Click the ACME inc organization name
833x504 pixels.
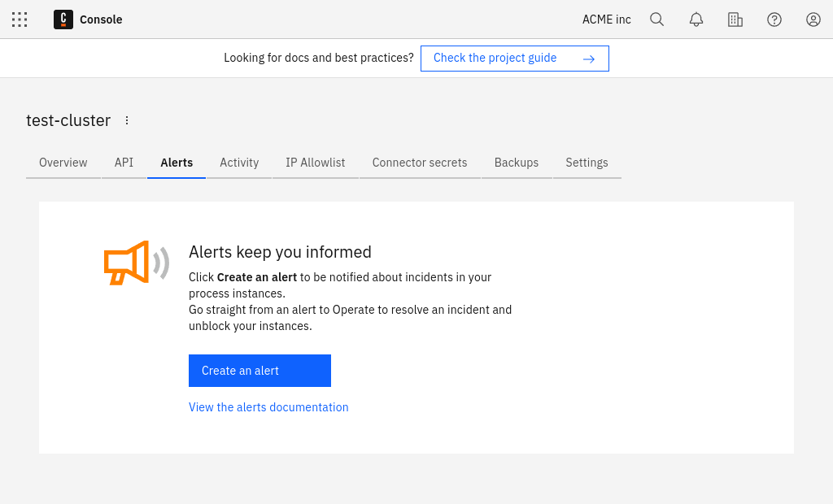607,20
